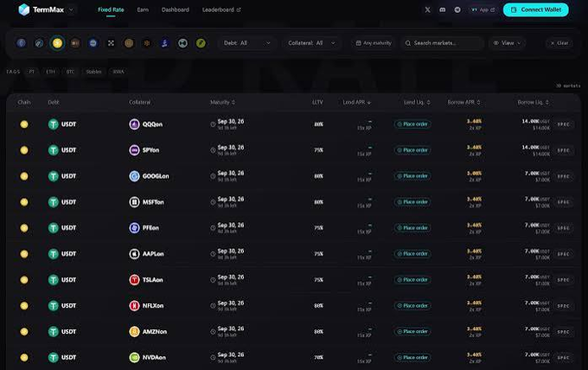Sort the table by Borrow Liq. column
This screenshot has height=370, width=588.
tap(534, 102)
